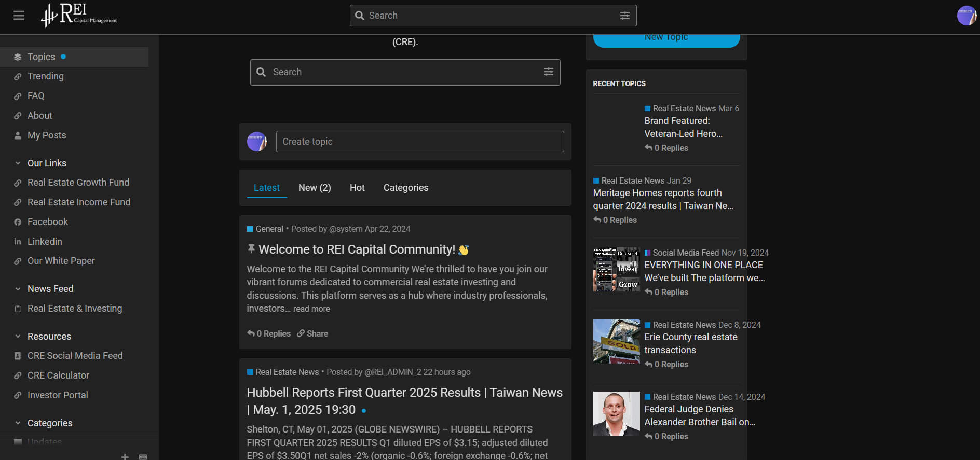The image size is (980, 460).
Task: Click the header search input field
Action: [x=493, y=16]
